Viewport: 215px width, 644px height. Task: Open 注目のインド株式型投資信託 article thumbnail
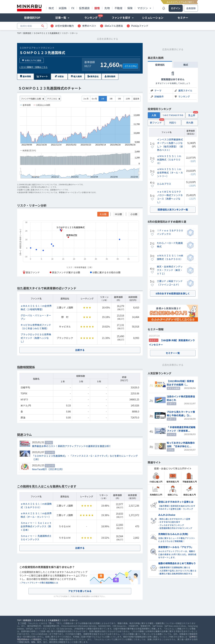click(x=160, y=400)
